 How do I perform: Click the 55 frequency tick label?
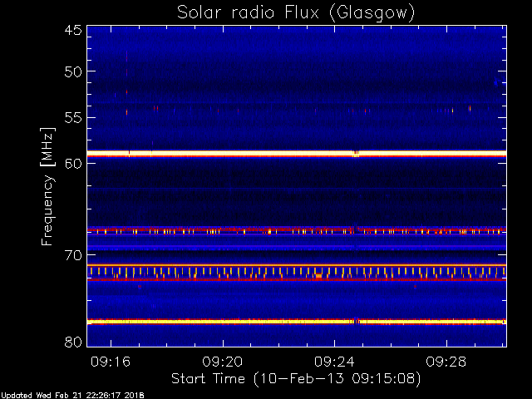[73, 118]
